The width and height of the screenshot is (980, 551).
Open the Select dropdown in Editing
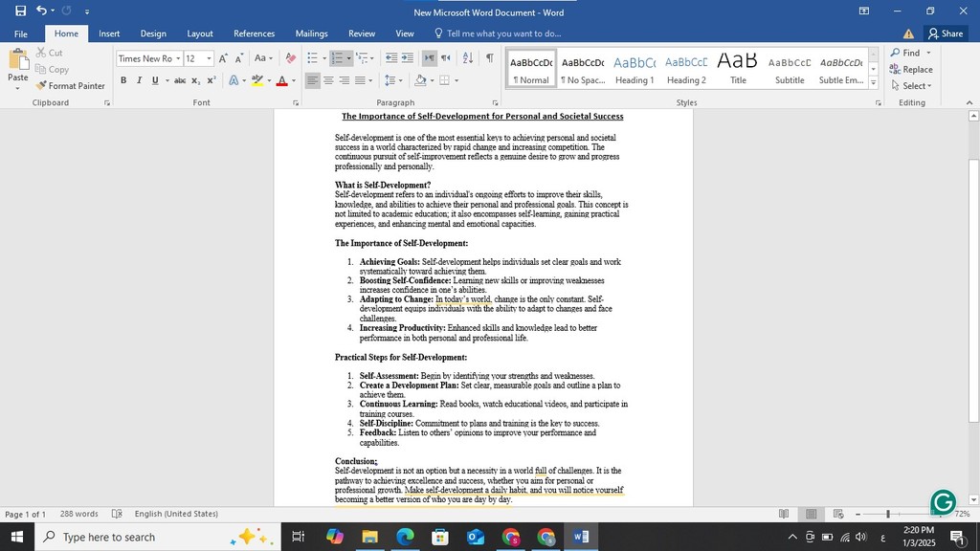tap(912, 85)
